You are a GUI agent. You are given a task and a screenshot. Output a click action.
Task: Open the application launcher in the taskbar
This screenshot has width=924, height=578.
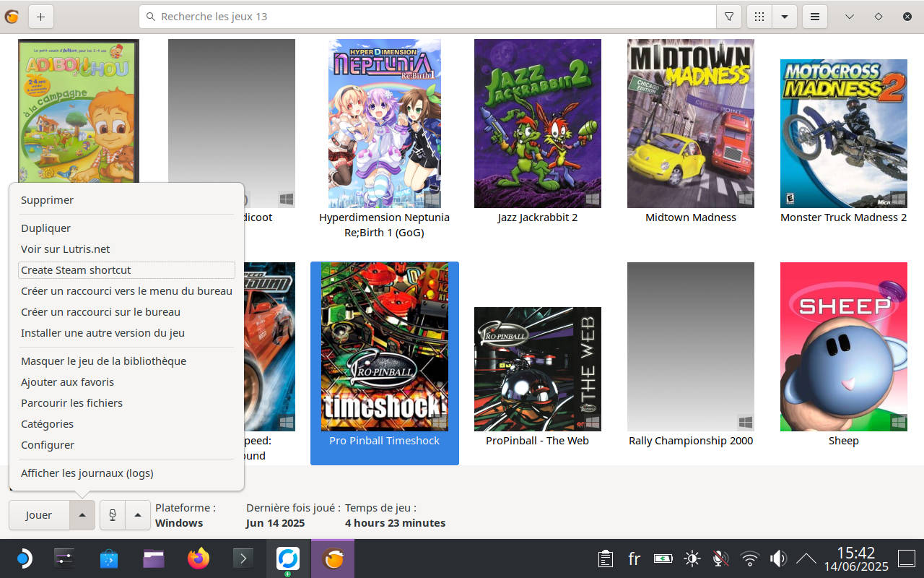(24, 558)
